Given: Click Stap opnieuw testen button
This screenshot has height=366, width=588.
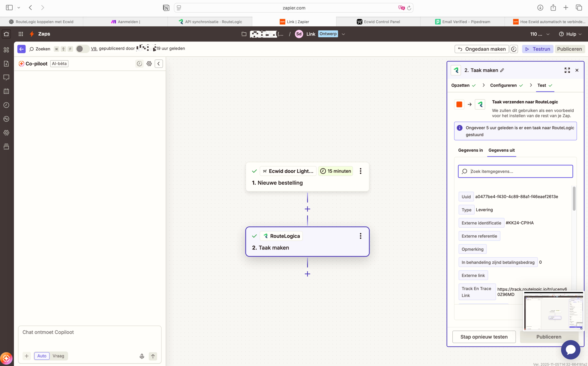Looking at the screenshot, I should point(484,337).
